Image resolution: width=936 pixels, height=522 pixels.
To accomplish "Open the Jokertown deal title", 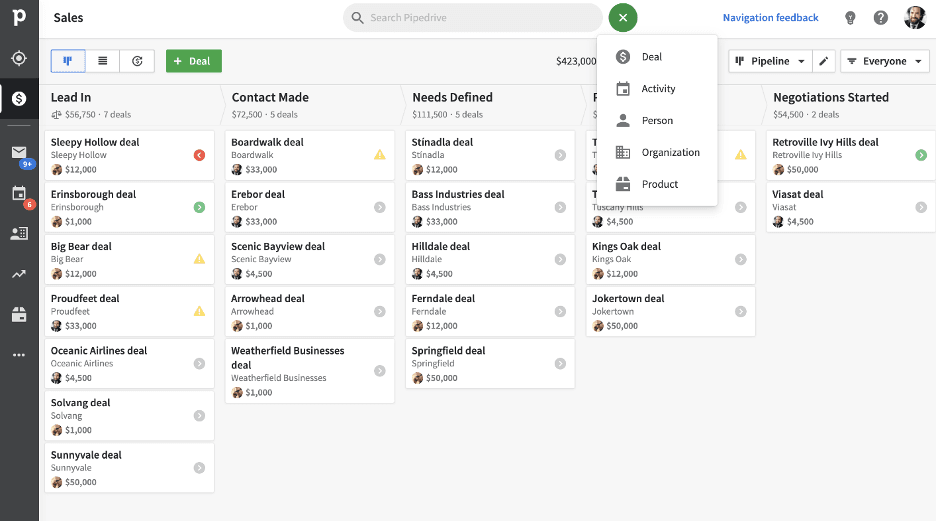I will [628, 299].
